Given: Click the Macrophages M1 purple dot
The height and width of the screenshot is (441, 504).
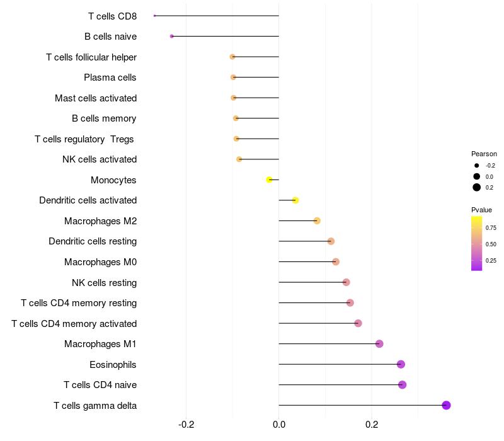Looking at the screenshot, I should pyautogui.click(x=379, y=343).
